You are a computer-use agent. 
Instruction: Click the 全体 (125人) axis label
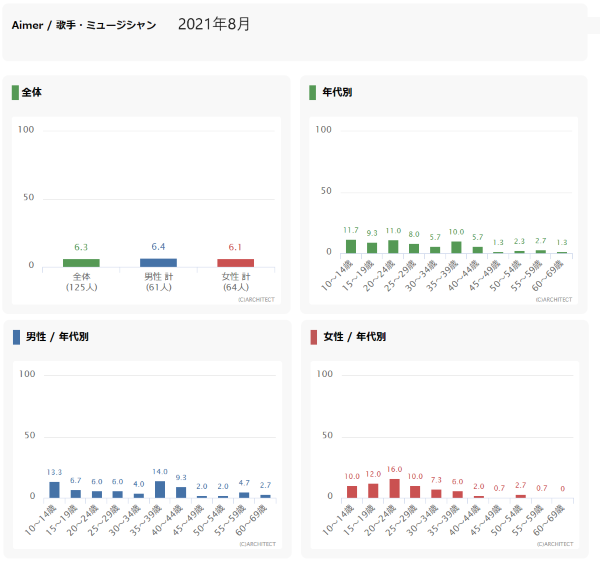pyautogui.click(x=81, y=282)
